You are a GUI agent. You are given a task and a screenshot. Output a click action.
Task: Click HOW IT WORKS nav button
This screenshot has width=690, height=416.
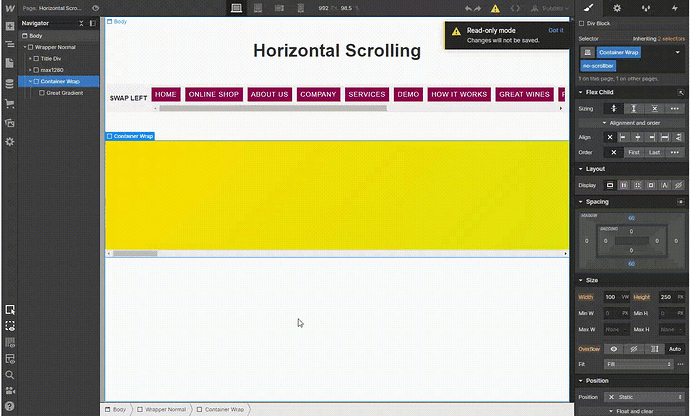point(459,94)
